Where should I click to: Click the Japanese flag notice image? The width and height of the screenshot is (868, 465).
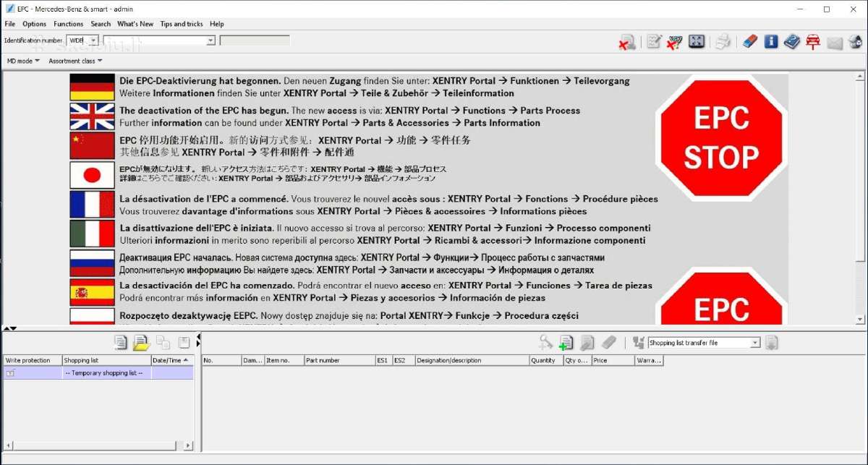click(x=92, y=175)
